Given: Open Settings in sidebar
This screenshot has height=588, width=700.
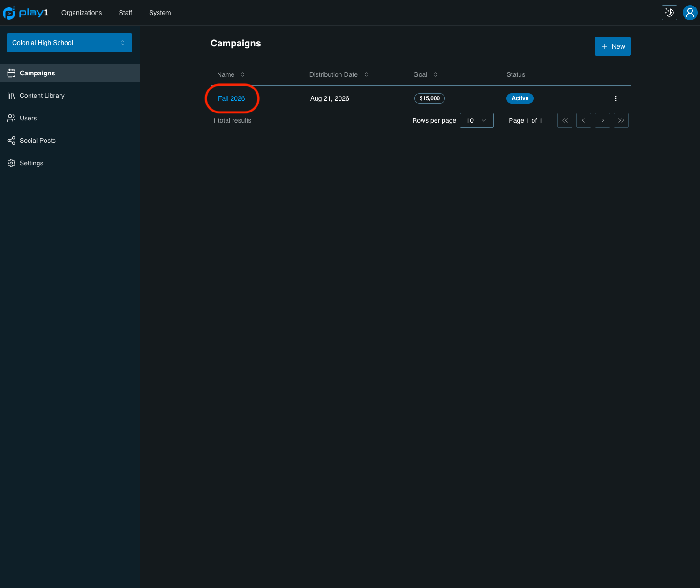Looking at the screenshot, I should click(x=70, y=163).
